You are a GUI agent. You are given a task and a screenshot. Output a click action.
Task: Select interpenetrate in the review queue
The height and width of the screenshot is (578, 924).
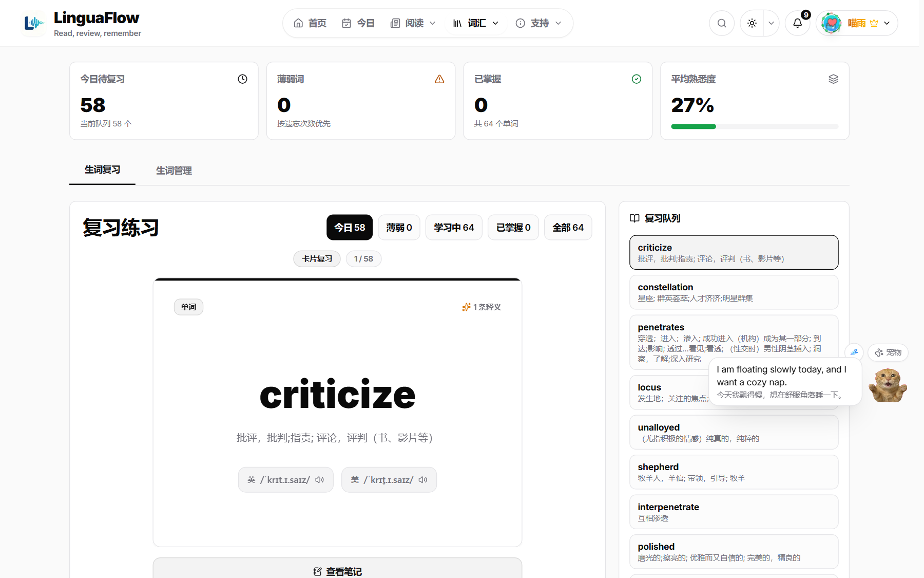734,512
